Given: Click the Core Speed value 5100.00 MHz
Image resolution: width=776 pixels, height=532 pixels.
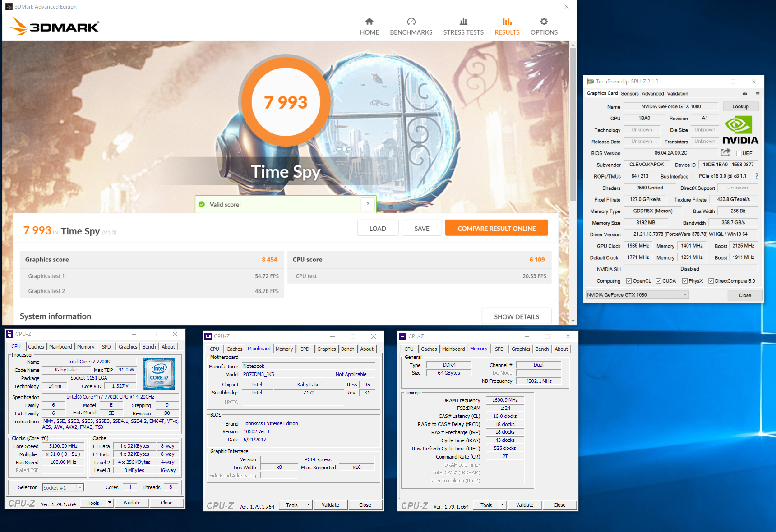Looking at the screenshot, I should 63,446.
